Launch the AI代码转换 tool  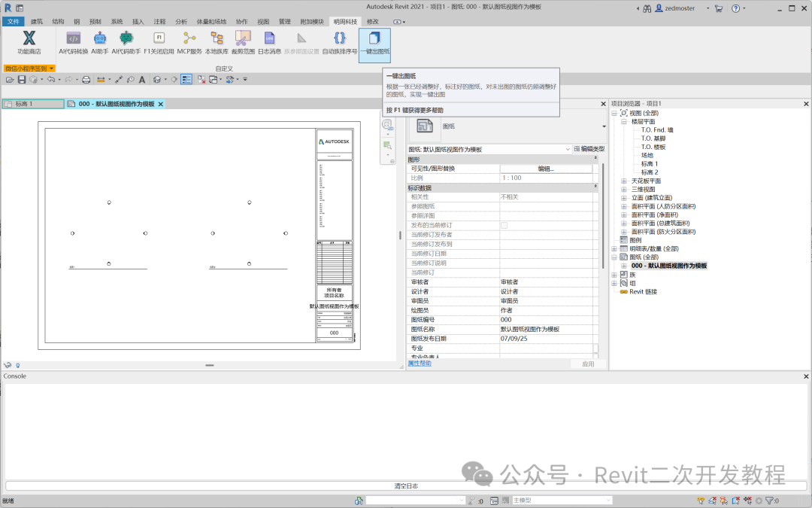coord(74,42)
